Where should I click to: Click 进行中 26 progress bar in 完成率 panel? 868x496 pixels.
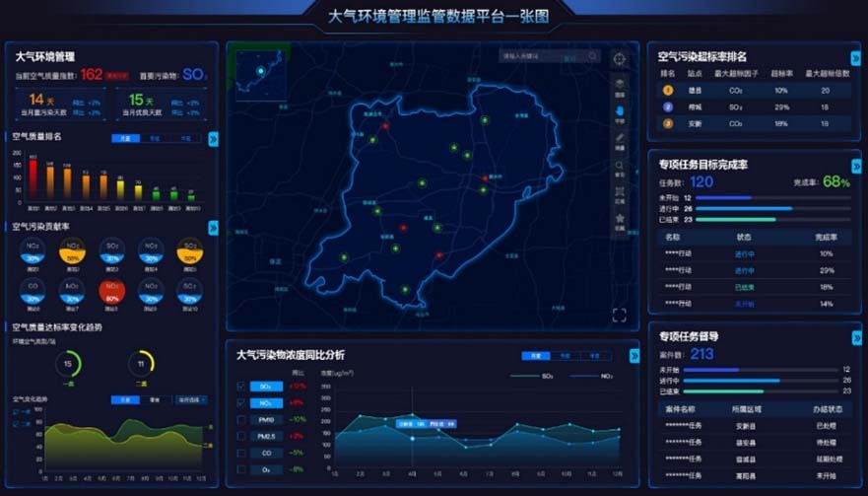[x=772, y=209]
